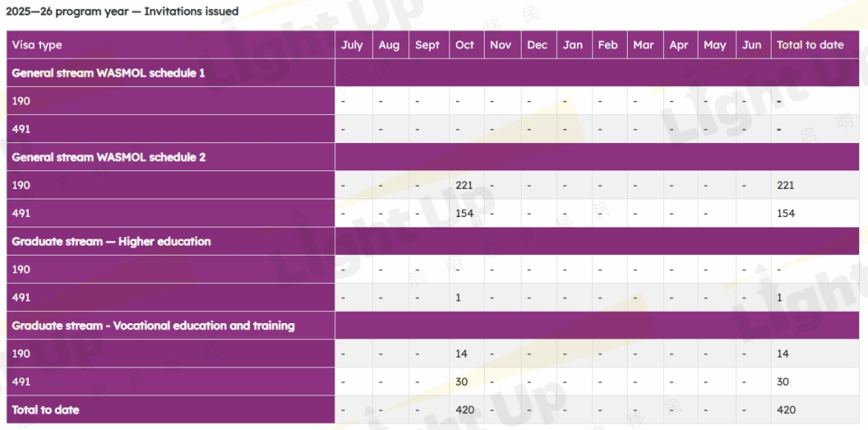Screen dimensions: 868x430
Task: Click "Total to date" row label at bottom
Action: (x=45, y=410)
